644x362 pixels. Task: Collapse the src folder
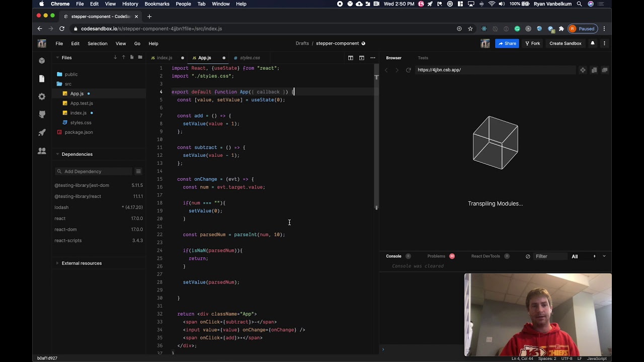tap(68, 84)
